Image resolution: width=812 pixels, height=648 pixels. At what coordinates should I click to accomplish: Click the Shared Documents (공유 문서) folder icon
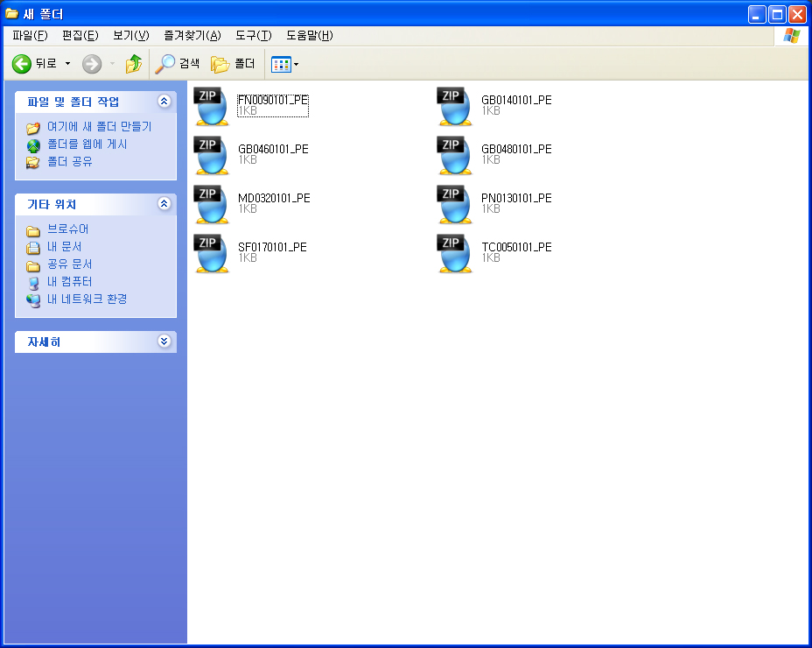[x=33, y=266]
